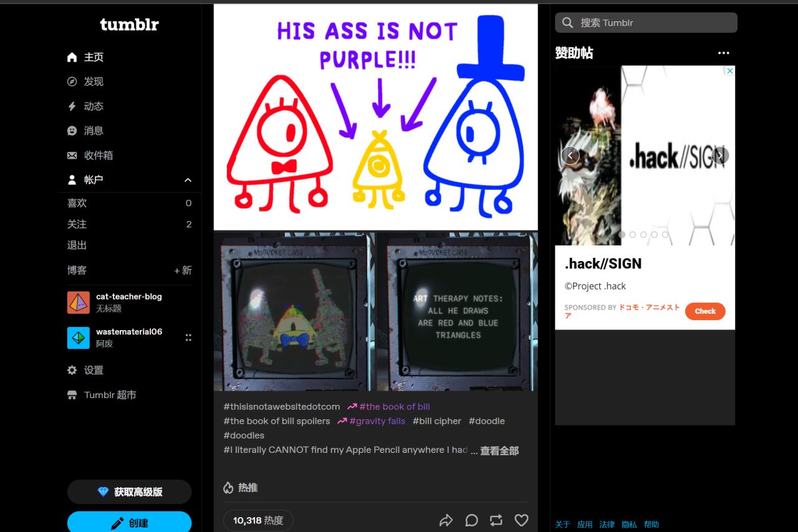Open the compass icon for 发现
Screen dimensions: 798x532
[x=72, y=82]
